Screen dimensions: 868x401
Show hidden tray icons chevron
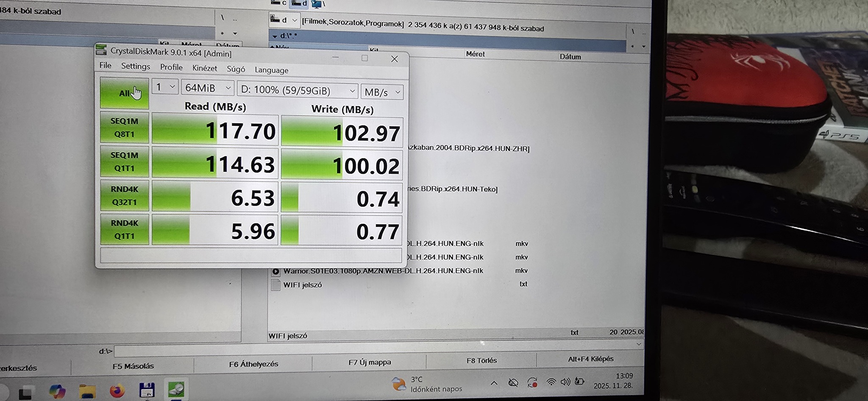click(494, 384)
